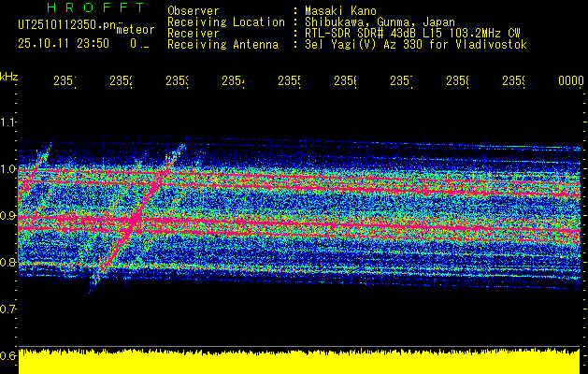This screenshot has height=374, width=588.
Task: Select the 3el Yagi antenna description
Action: coord(416,45)
